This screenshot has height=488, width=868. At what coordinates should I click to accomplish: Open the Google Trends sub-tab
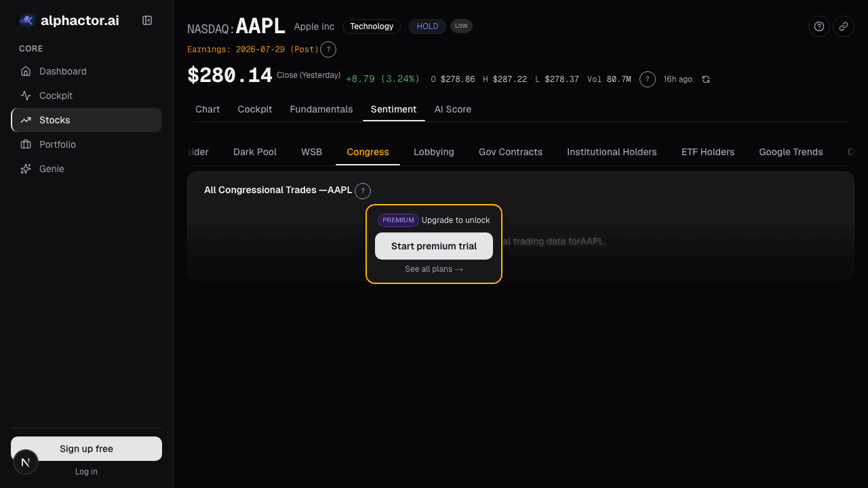[791, 152]
